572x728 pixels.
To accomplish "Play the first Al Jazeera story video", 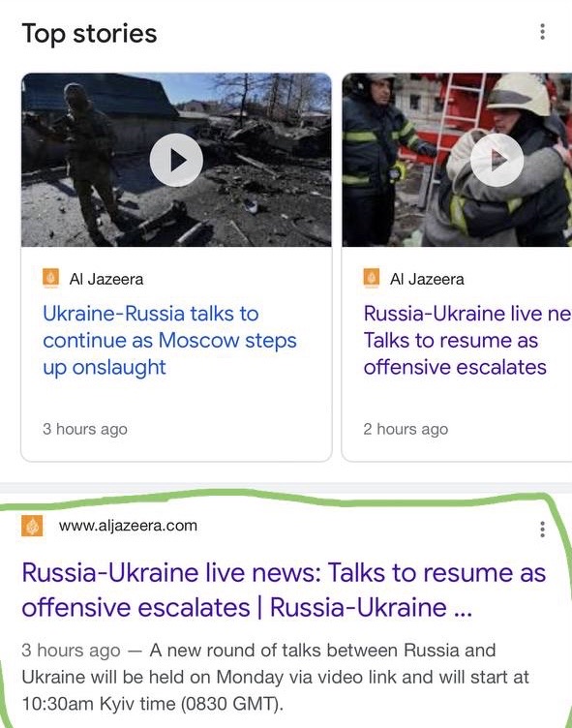I will (176, 160).
